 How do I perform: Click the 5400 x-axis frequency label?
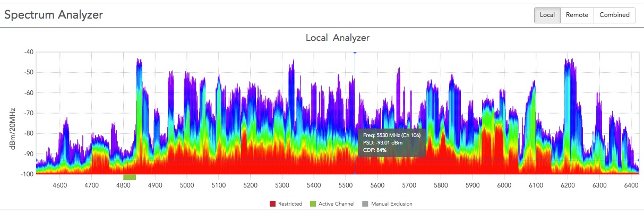click(x=314, y=185)
